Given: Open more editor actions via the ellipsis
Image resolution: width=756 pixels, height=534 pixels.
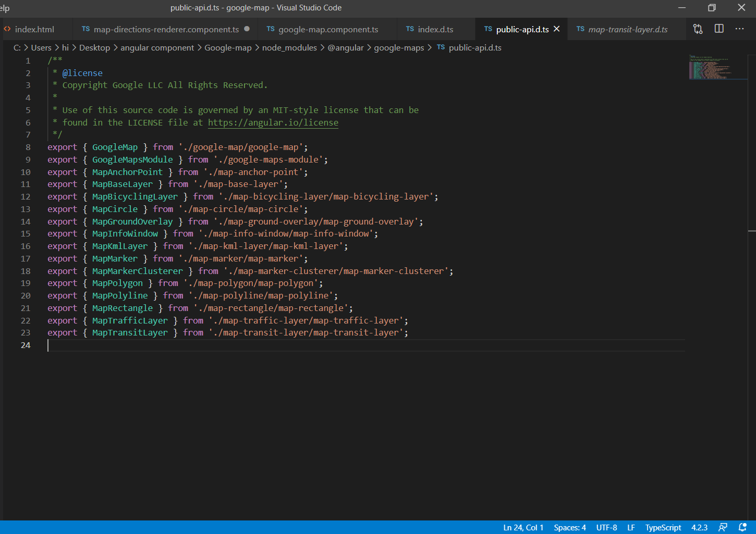Looking at the screenshot, I should (739, 29).
